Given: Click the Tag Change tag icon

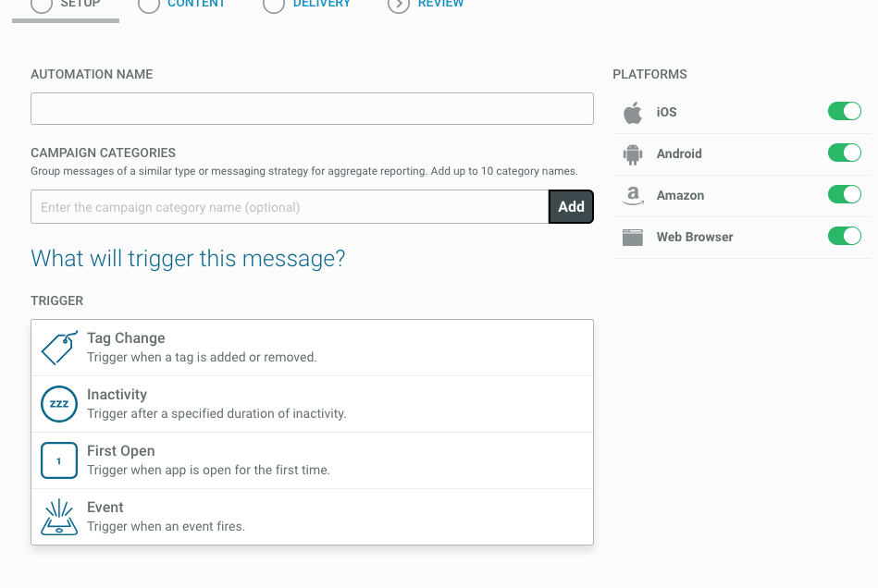Looking at the screenshot, I should pyautogui.click(x=59, y=348).
